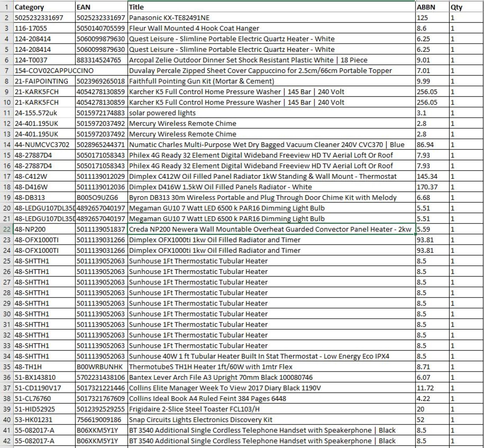Select EAN cell B005O9UZG6
The width and height of the screenshot is (484, 448).
101,198
